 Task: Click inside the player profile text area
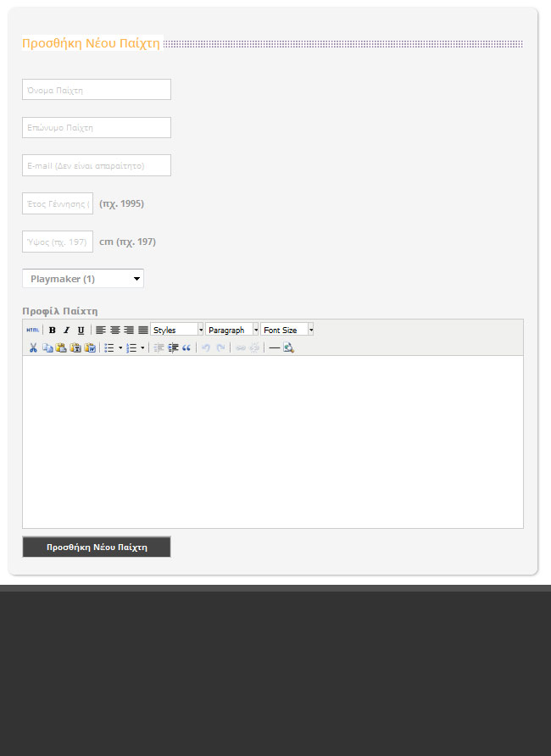[272, 441]
